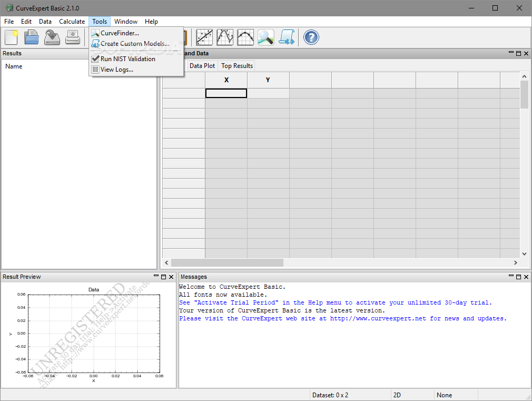
Task: Click the Name column header in Results
Action: coord(14,66)
